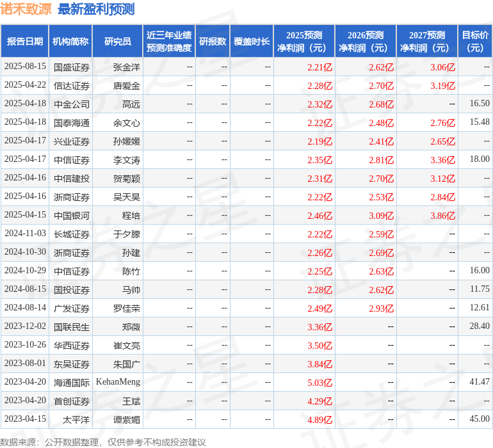This screenshot has width=493, height=448.
Task: Click target price 16.50
Action: tap(480, 104)
